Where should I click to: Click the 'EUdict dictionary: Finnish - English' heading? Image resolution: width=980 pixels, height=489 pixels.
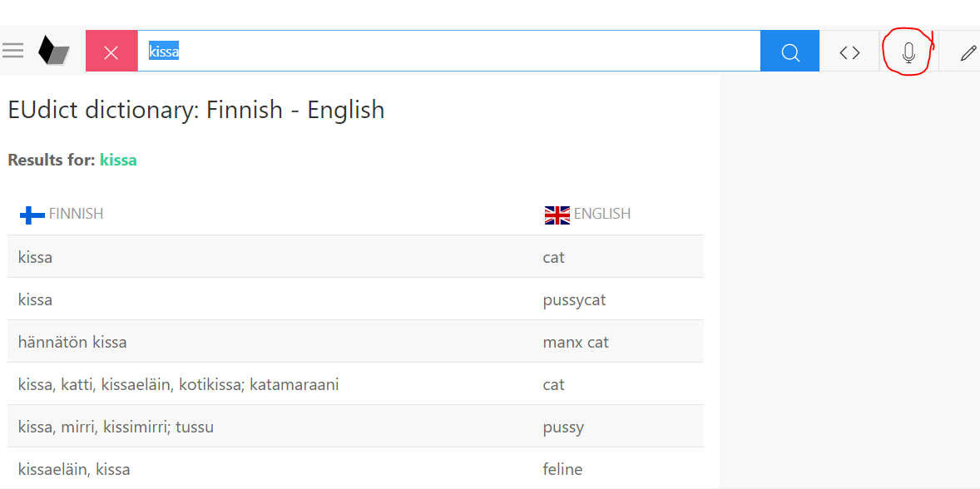tap(196, 110)
